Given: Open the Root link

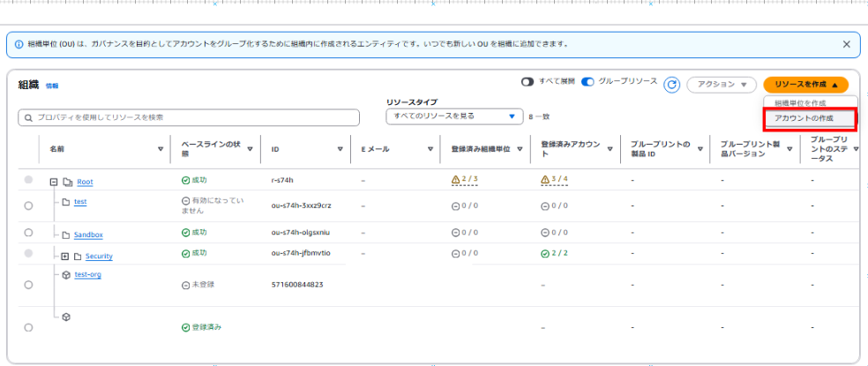Looking at the screenshot, I should point(86,182).
